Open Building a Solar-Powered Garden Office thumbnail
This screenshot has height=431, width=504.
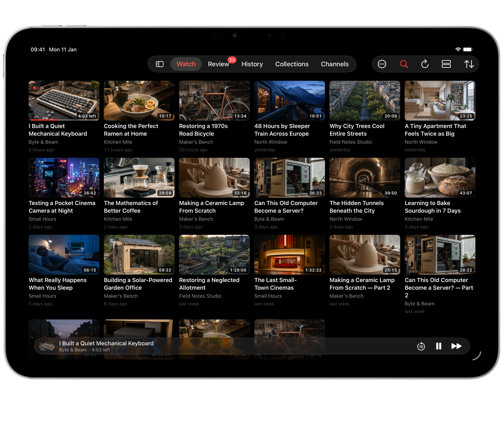(x=139, y=255)
